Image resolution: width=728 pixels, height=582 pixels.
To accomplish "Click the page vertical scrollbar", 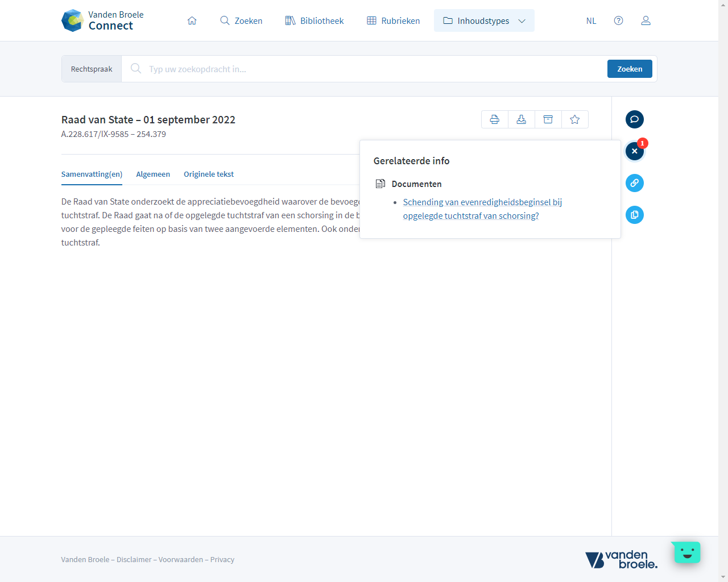I will pos(723,291).
